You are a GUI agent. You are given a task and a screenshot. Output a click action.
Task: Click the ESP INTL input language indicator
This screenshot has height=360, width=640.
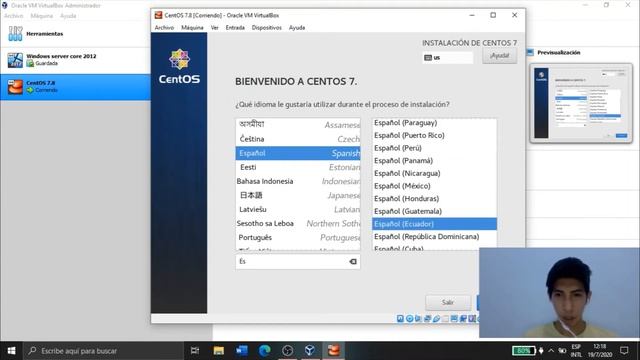click(576, 351)
